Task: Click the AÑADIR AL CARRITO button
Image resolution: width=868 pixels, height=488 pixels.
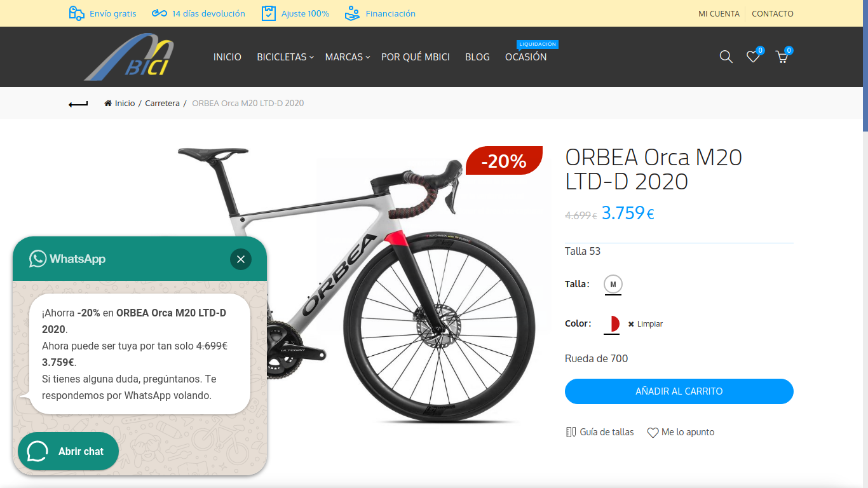Action: (679, 391)
